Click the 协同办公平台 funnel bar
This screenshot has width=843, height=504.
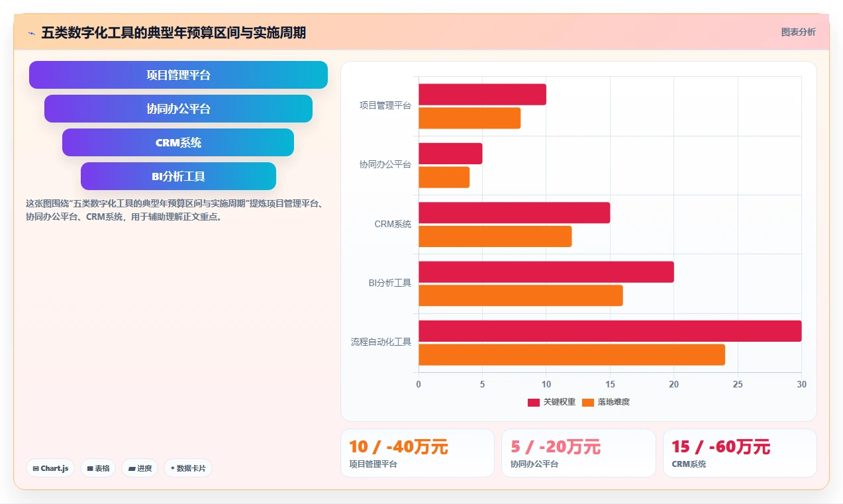pos(178,109)
